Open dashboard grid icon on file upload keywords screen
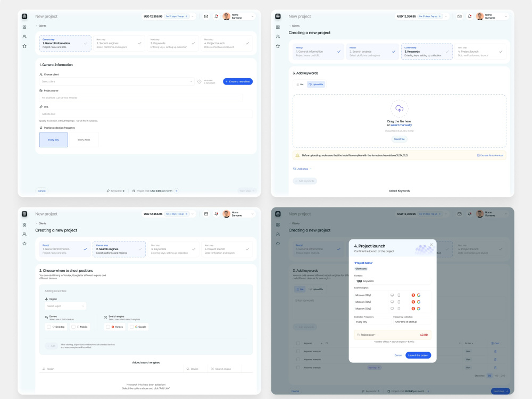 coord(278,27)
